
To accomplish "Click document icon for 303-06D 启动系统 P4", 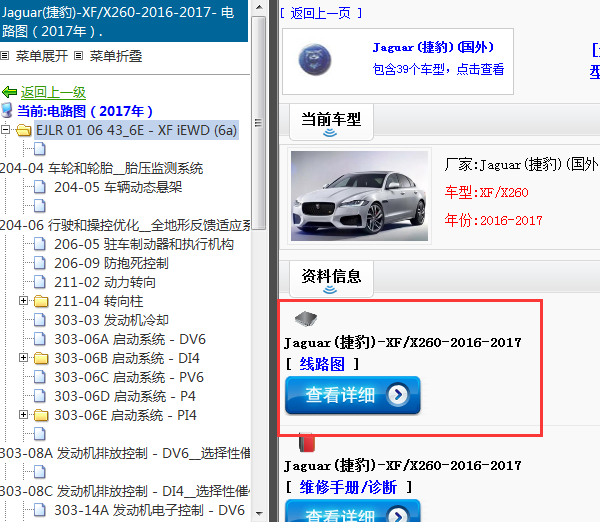I will pyautogui.click(x=40, y=396).
